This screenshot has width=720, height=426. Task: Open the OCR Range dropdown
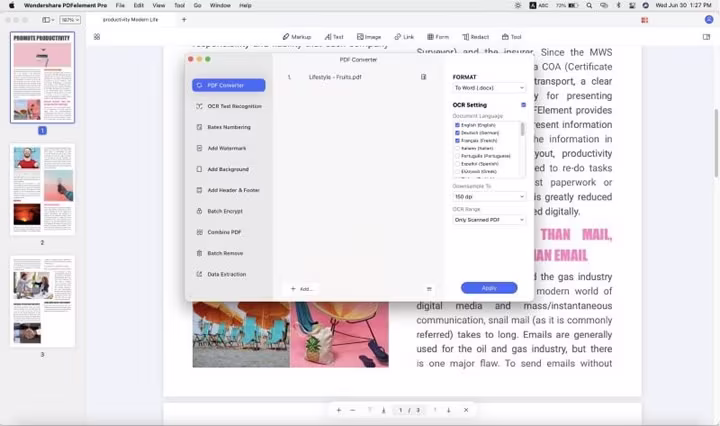point(489,220)
